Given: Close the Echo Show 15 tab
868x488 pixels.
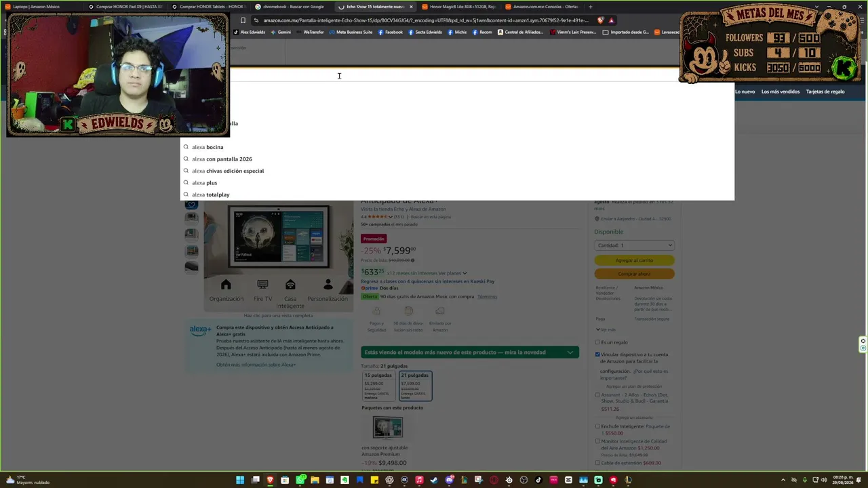Looking at the screenshot, I should [411, 7].
